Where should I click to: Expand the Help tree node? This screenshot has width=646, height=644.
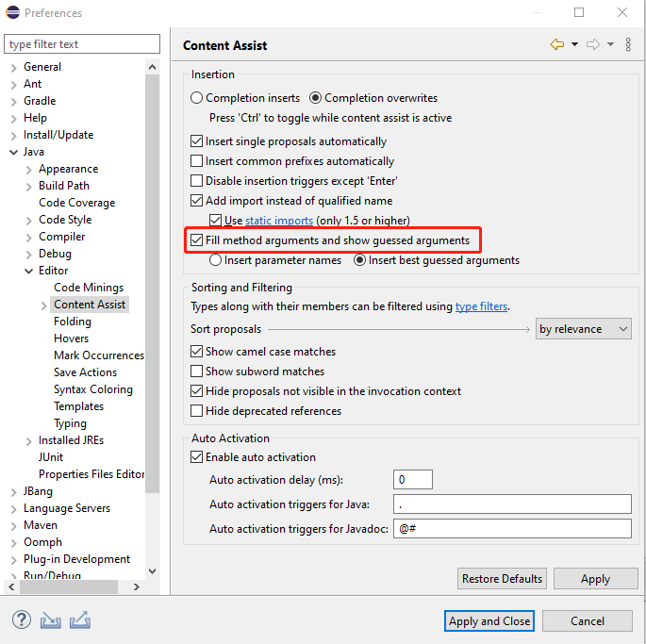13,119
